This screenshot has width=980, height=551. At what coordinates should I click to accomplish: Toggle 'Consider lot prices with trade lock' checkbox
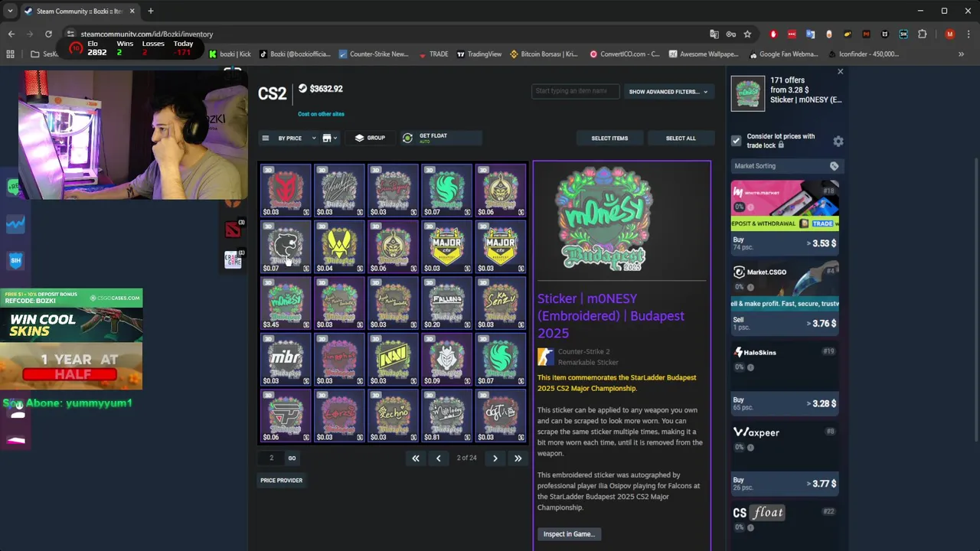click(736, 141)
